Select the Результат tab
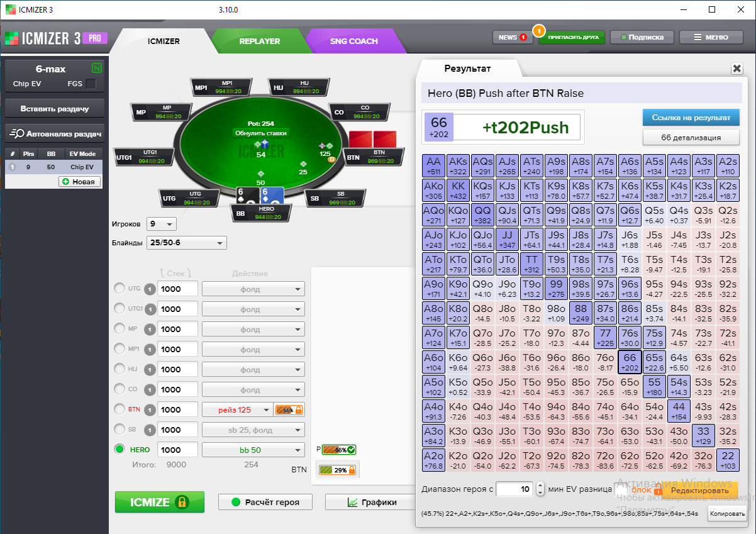 (467, 69)
